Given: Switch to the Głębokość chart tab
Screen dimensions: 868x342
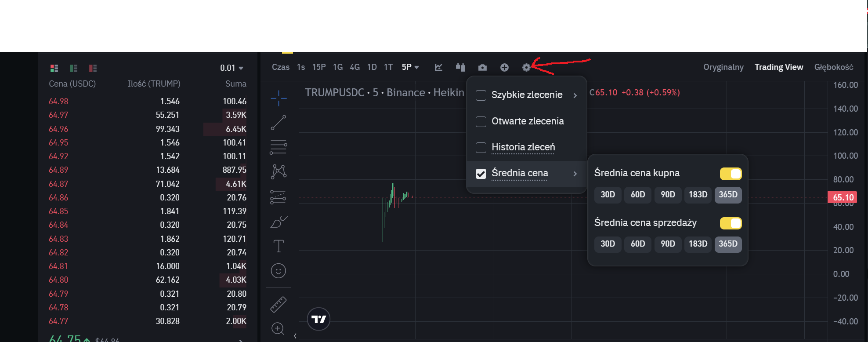Looking at the screenshot, I should (x=833, y=67).
